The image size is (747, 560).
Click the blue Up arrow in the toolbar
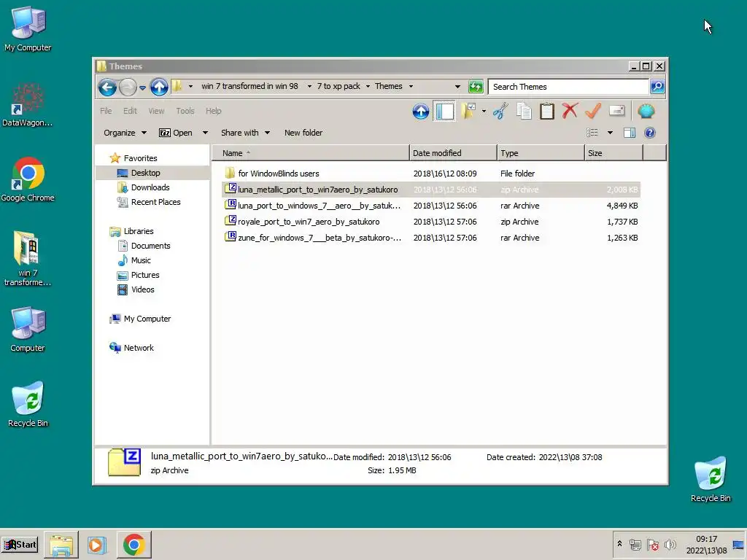tap(421, 112)
